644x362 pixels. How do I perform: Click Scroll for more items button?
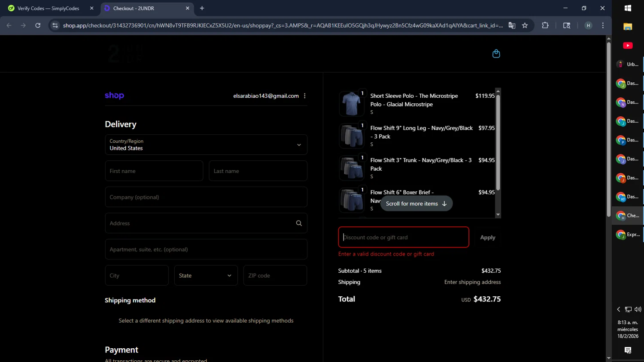click(x=416, y=204)
